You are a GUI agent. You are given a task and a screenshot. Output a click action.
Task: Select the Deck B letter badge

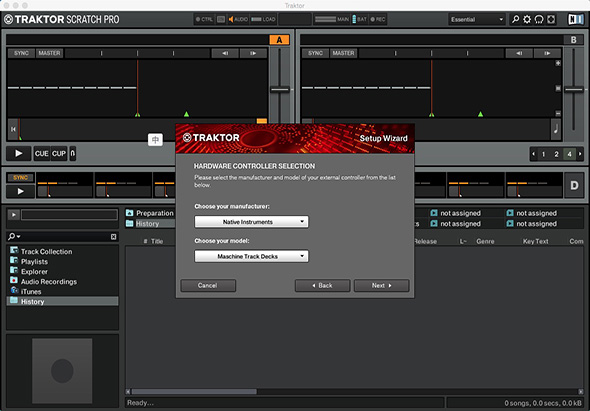(573, 40)
